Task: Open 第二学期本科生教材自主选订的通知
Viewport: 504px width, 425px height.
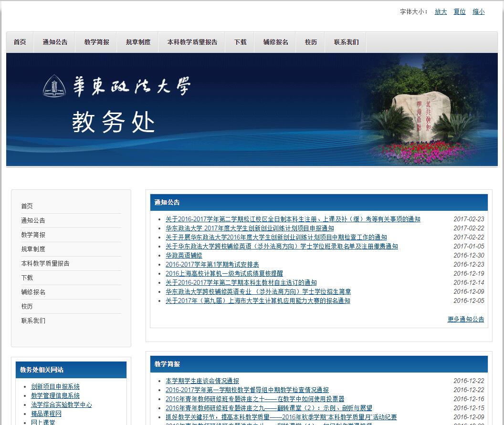Action: 241,282
